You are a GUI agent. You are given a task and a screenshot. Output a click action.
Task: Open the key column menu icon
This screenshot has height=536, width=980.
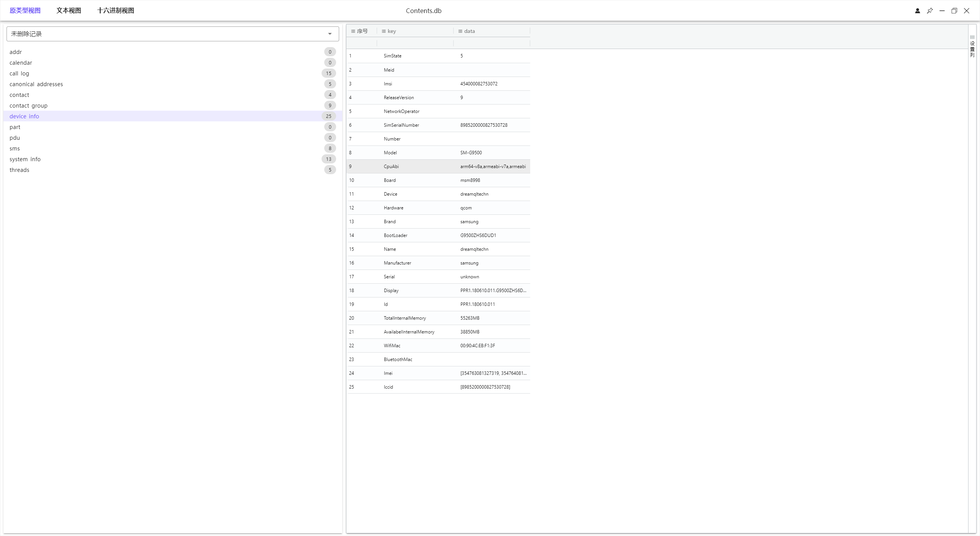tap(384, 31)
